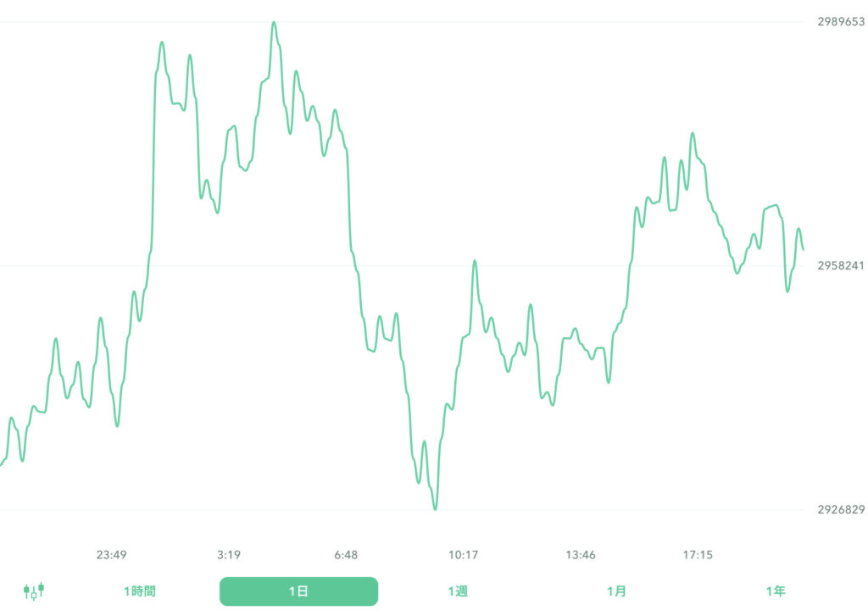The height and width of the screenshot is (616, 868).
Task: Click the 23:49 time axis label
Action: pos(112,555)
